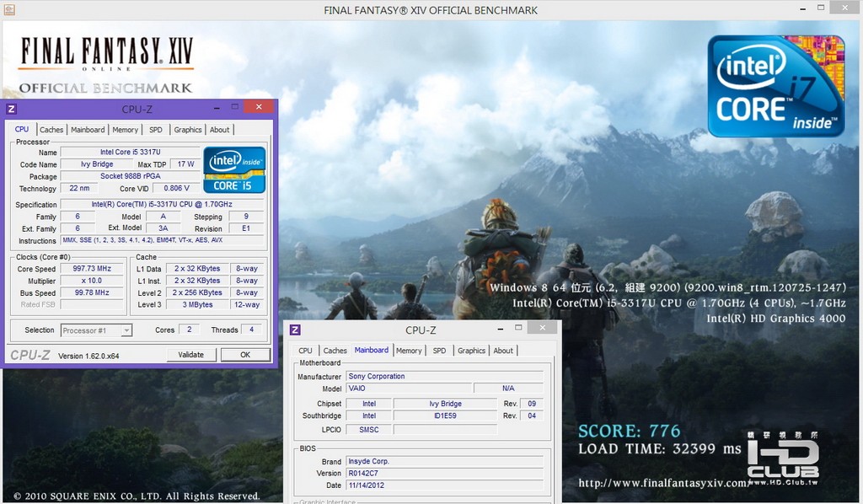Image resolution: width=863 pixels, height=504 pixels.
Task: Click the Multiplier value 'x 10.0'
Action: [92, 281]
